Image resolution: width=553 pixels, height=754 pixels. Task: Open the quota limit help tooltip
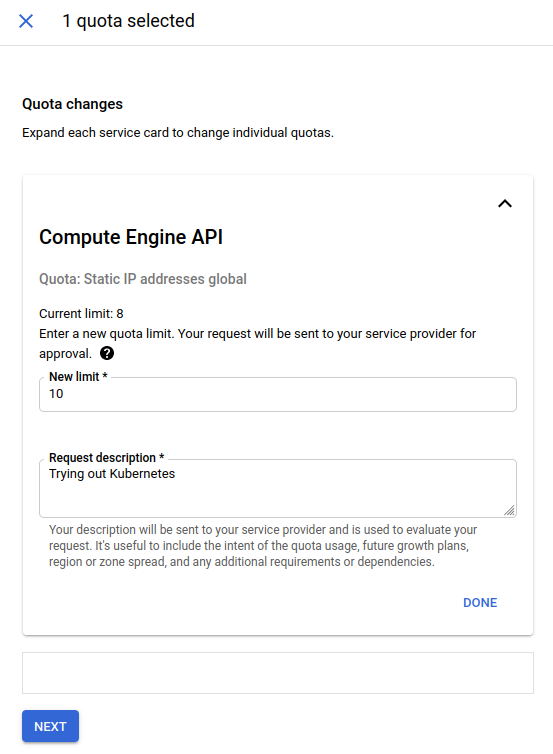(x=107, y=353)
